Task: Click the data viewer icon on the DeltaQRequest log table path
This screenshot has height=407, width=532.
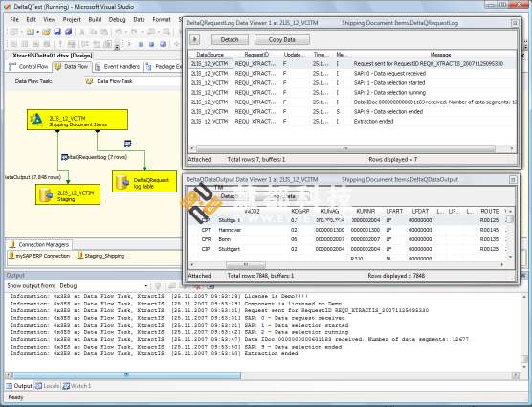Action: 127,144
